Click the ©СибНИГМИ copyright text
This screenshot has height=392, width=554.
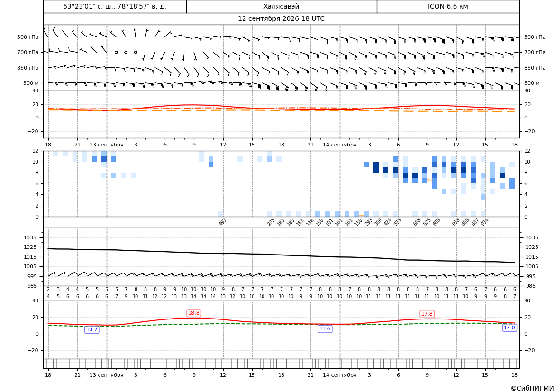(x=532, y=388)
